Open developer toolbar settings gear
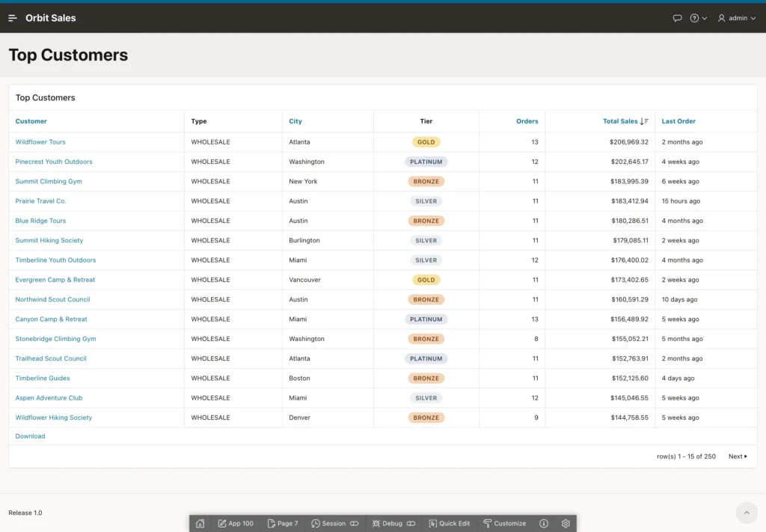The image size is (766, 532). (x=566, y=523)
